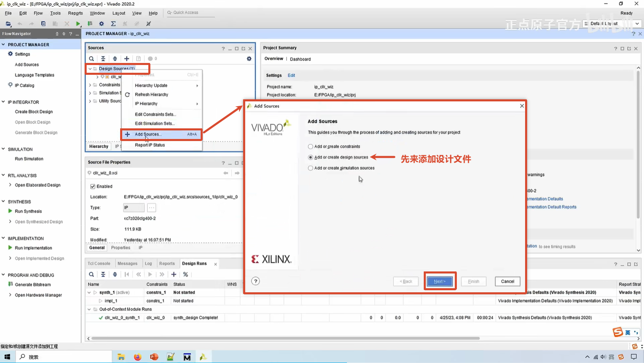The height and width of the screenshot is (363, 644).
Task: Click the Open Project toolbar icon
Action: point(8,24)
